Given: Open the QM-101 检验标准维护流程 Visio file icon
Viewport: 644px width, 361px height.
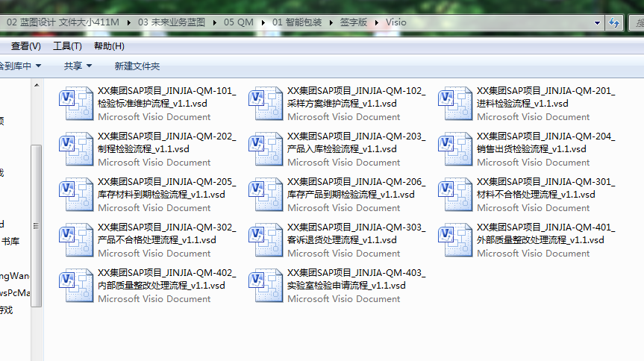Looking at the screenshot, I should [75, 103].
